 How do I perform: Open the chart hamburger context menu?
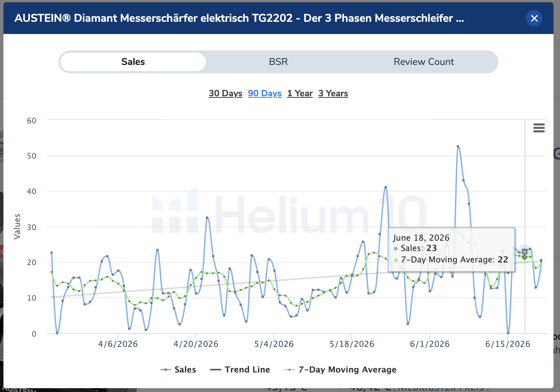(x=539, y=128)
